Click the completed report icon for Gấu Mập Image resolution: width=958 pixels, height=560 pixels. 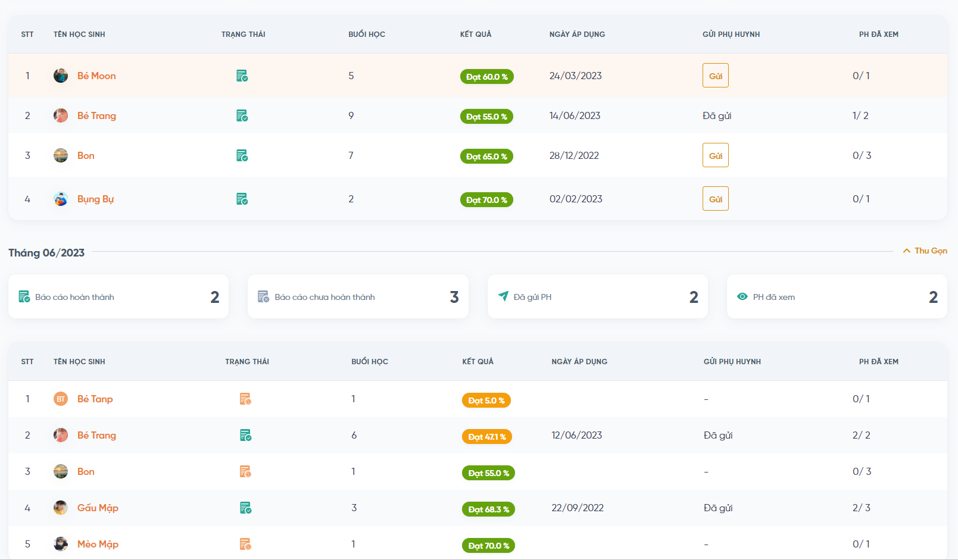245,508
